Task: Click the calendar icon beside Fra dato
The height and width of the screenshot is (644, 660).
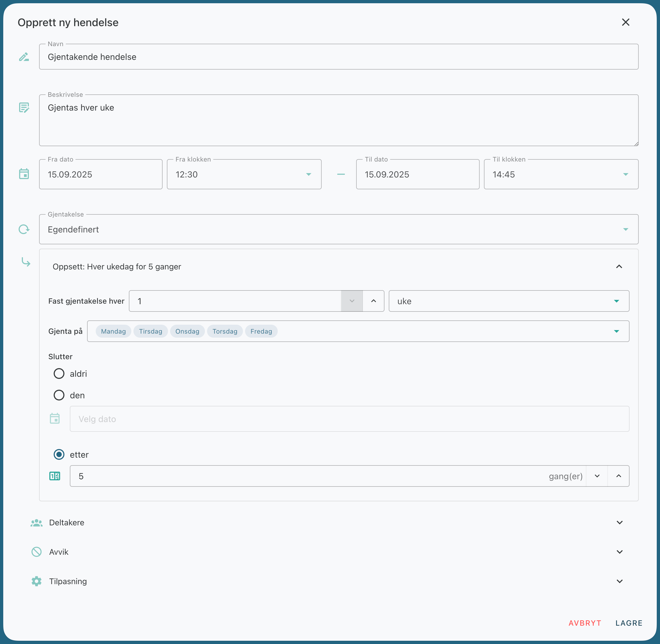Action: (x=24, y=174)
